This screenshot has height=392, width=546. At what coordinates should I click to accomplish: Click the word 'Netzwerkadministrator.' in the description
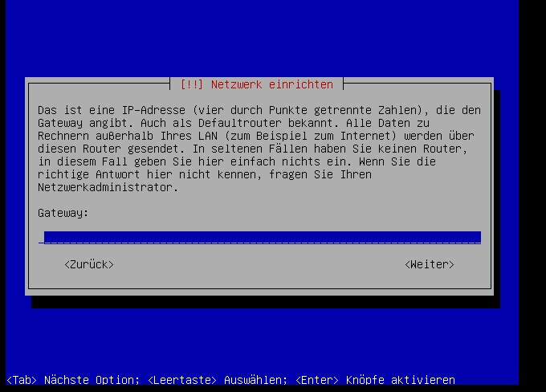pyautogui.click(x=108, y=187)
